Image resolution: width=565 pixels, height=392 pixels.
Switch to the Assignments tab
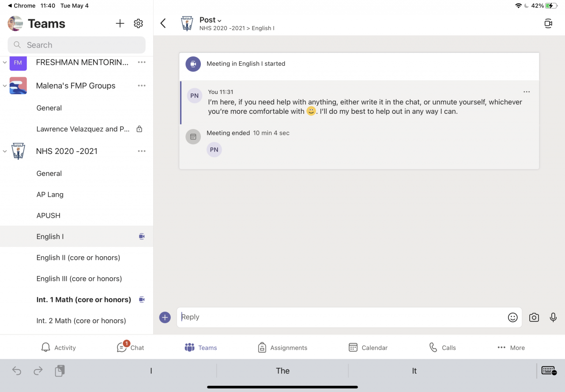(x=282, y=347)
